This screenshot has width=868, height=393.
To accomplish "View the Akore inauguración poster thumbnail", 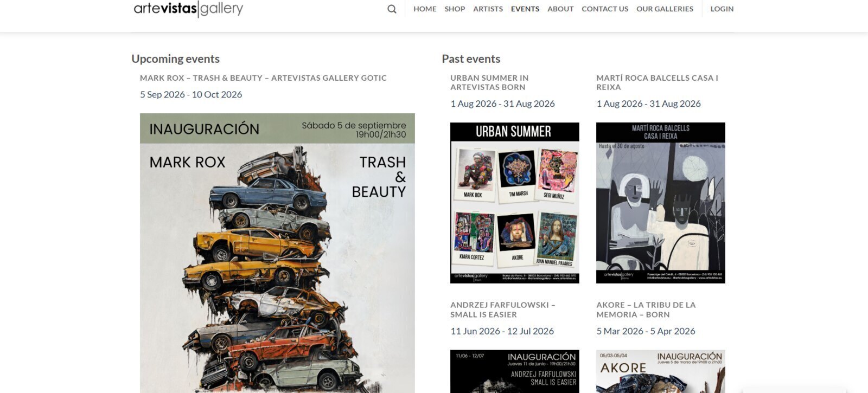I will coord(661,371).
